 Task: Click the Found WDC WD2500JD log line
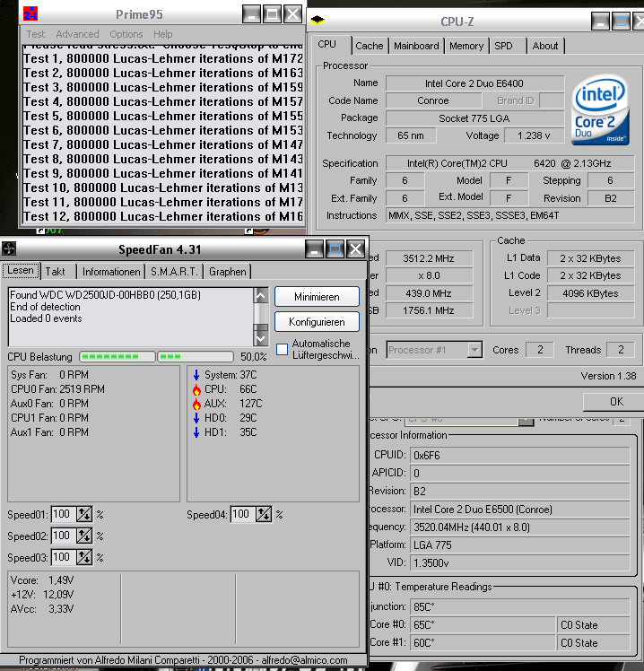105,295
